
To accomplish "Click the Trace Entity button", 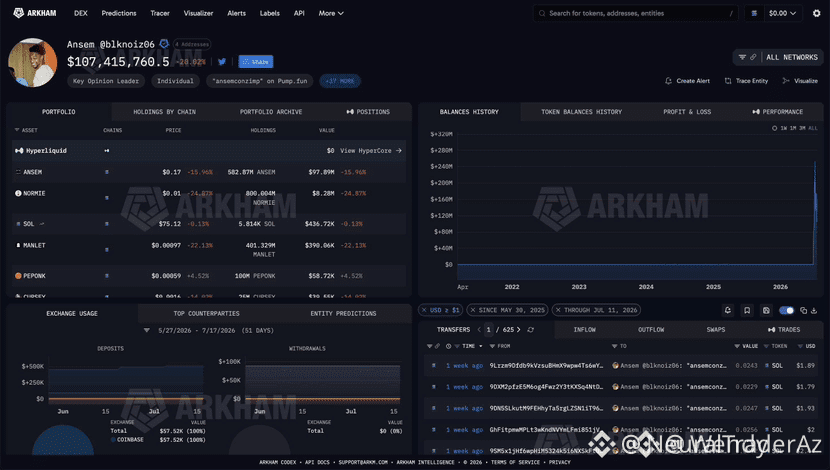I will [x=746, y=81].
